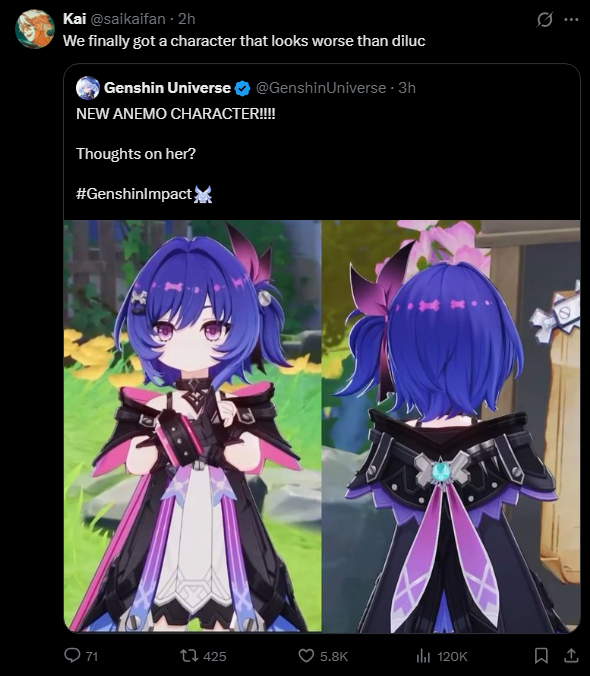
Task: Open the front-view character image
Action: (x=193, y=426)
